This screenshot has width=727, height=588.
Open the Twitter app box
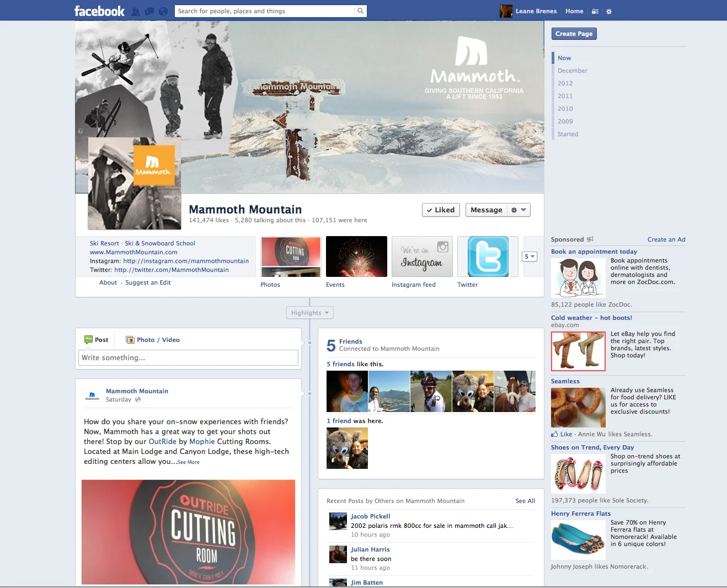(488, 256)
